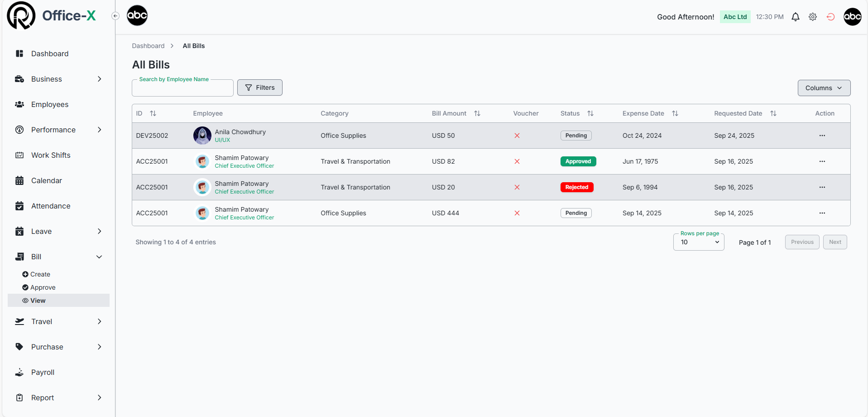
Task: Go to Employees in the sidebar
Action: click(x=50, y=104)
